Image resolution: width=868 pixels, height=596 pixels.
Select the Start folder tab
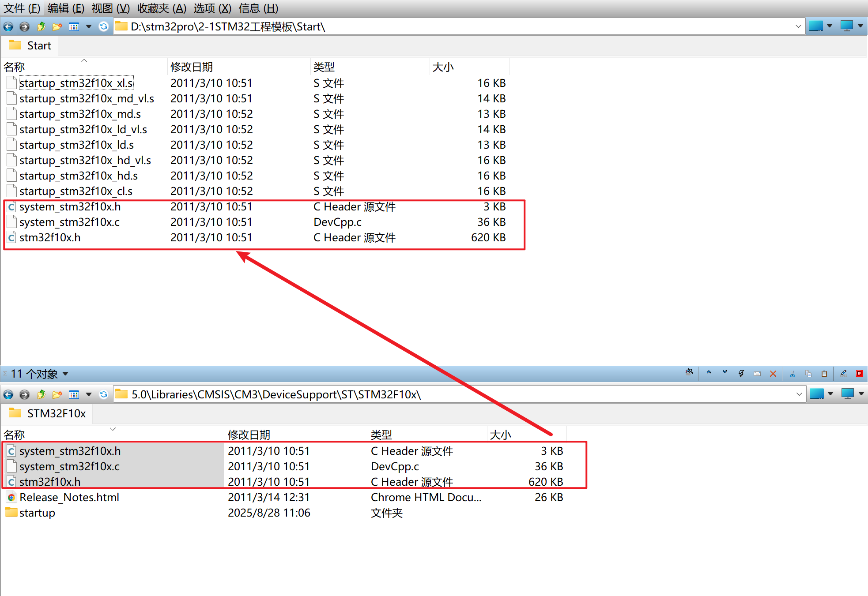pyautogui.click(x=30, y=45)
